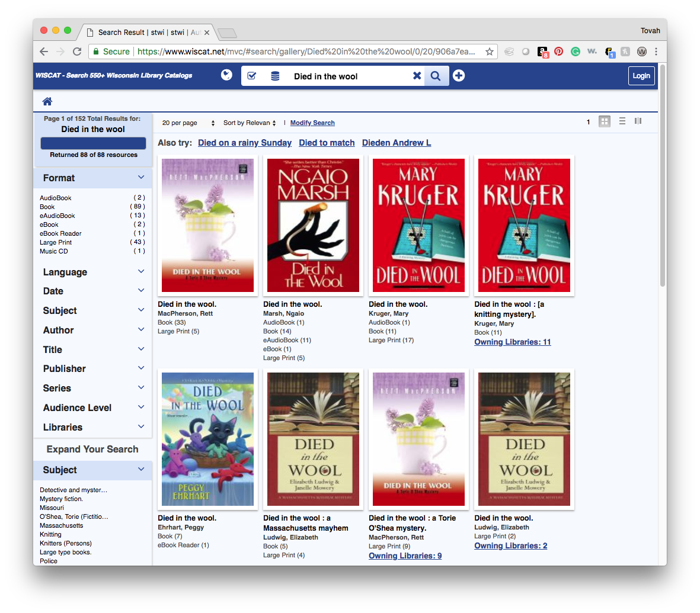Viewport: 700px width, 613px height.
Task: Click the database stack icon in the search bar
Action: coord(275,76)
